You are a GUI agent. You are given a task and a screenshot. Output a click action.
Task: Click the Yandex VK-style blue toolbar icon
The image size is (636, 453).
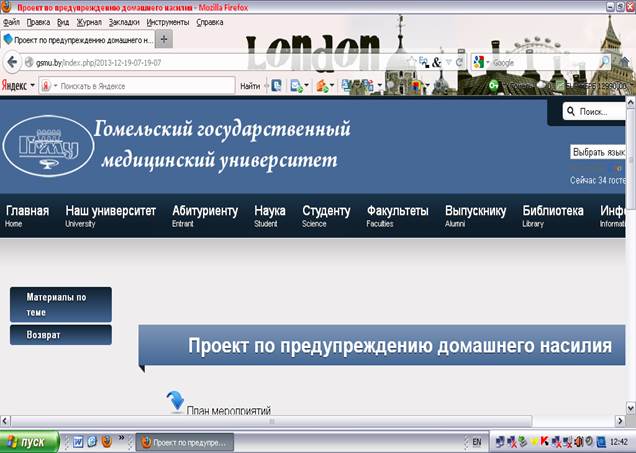coord(277,86)
